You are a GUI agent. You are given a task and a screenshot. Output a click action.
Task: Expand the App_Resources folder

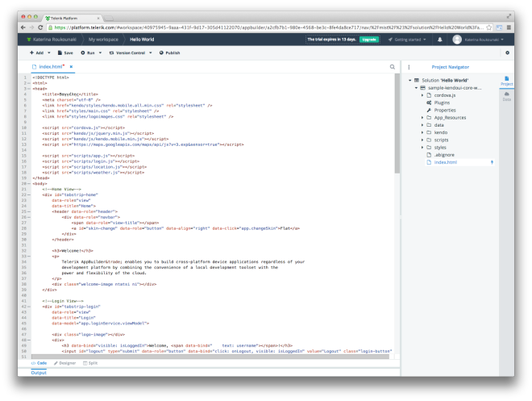(x=422, y=118)
